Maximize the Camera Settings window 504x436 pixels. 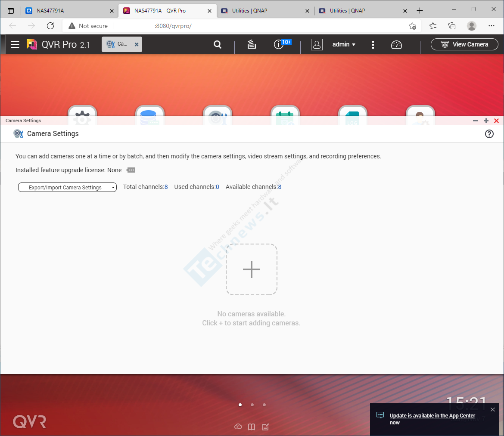486,121
